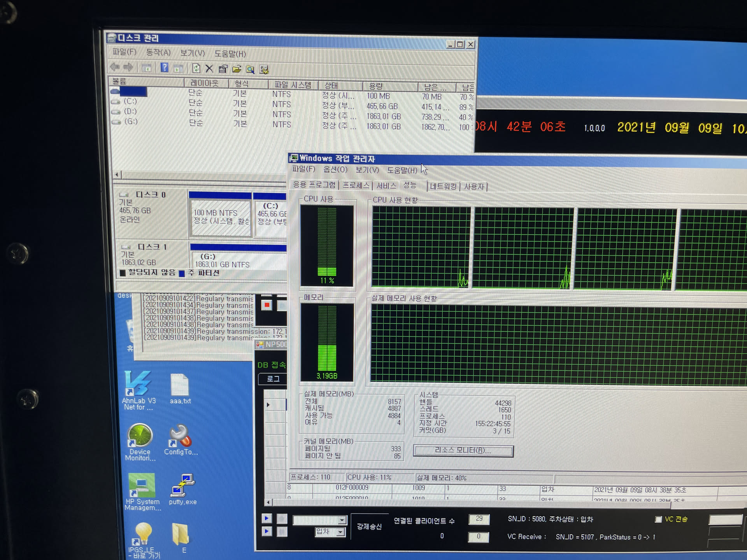Click the Delete X icon in Disk Management toolbar
This screenshot has width=747, height=560.
pyautogui.click(x=209, y=69)
